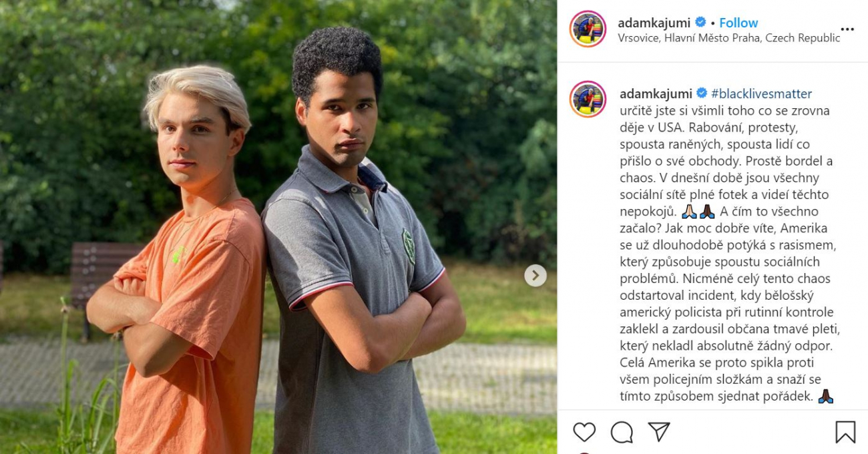Open the #blacklivesmatter hashtag
This screenshot has width=868, height=454.
tap(762, 93)
